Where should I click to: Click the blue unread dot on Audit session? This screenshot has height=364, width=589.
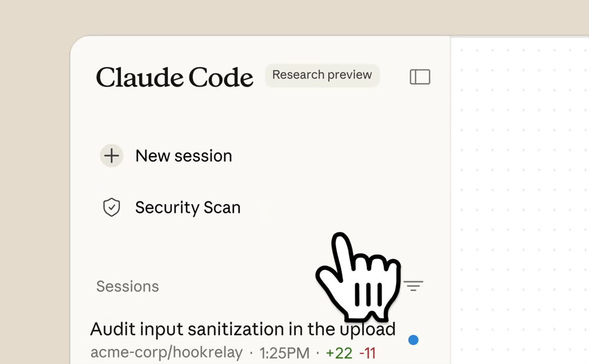click(x=413, y=340)
